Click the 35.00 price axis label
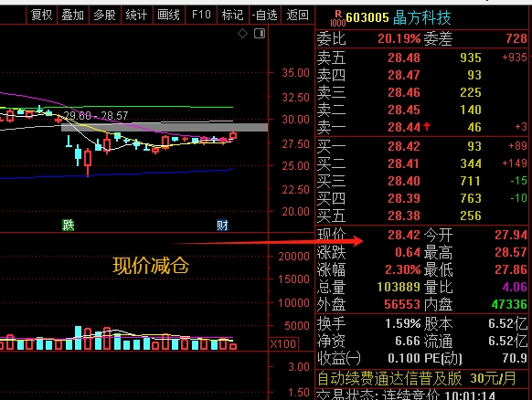 [295, 72]
